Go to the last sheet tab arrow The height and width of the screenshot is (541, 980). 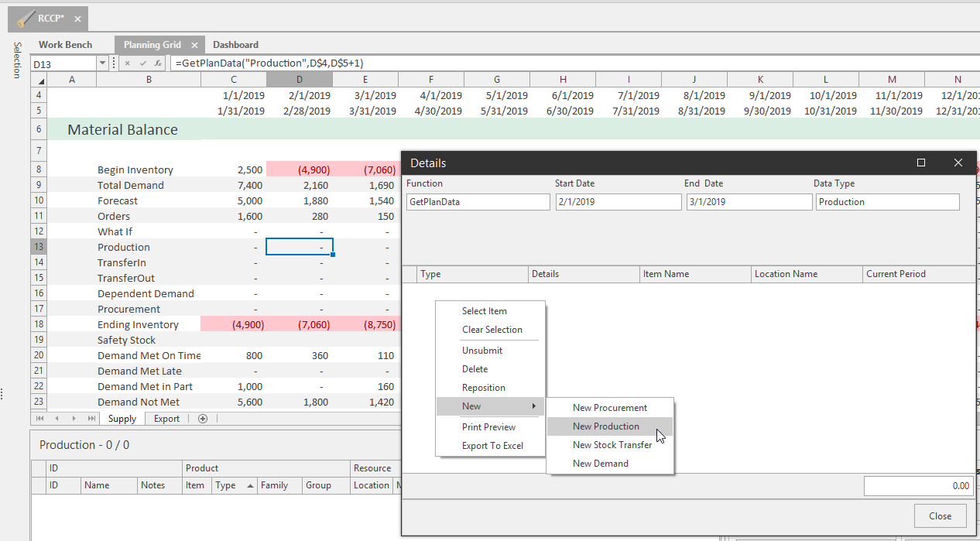(91, 419)
